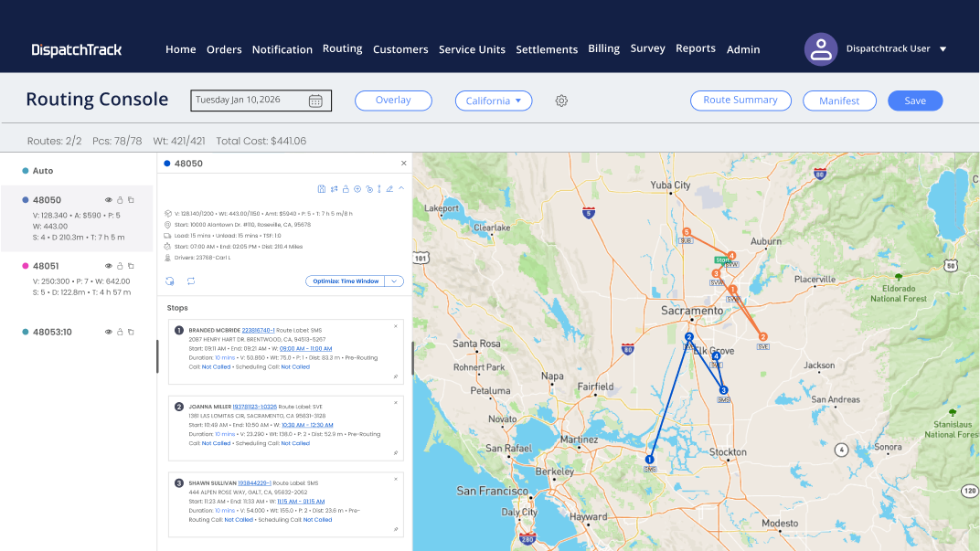The height and width of the screenshot is (551, 980).
Task: Save route 48050 via floppy icon
Action: [x=321, y=188]
